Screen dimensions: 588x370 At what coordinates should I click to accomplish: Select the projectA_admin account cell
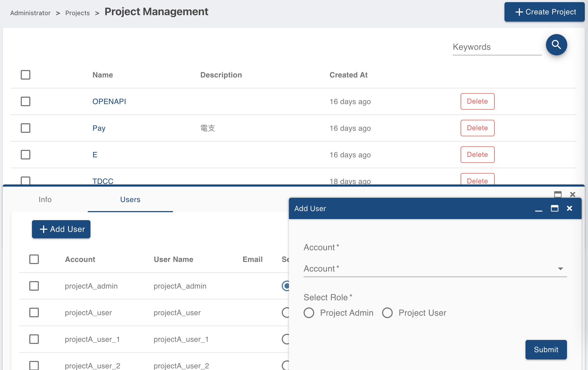pyautogui.click(x=91, y=286)
